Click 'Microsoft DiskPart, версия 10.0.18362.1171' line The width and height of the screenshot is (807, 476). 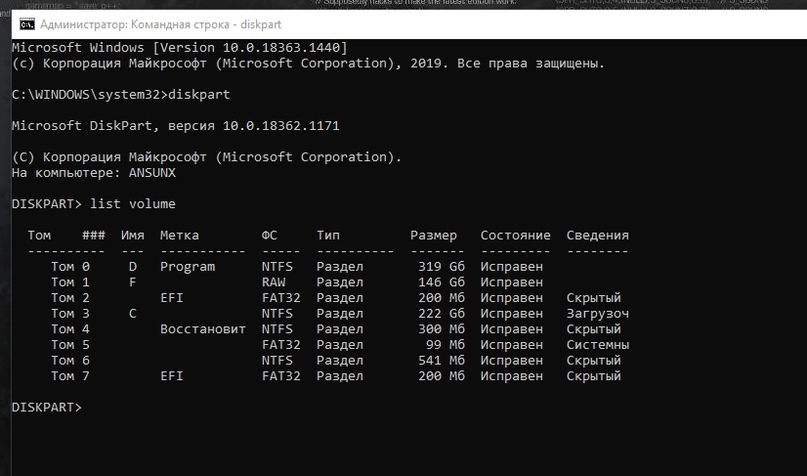(176, 126)
